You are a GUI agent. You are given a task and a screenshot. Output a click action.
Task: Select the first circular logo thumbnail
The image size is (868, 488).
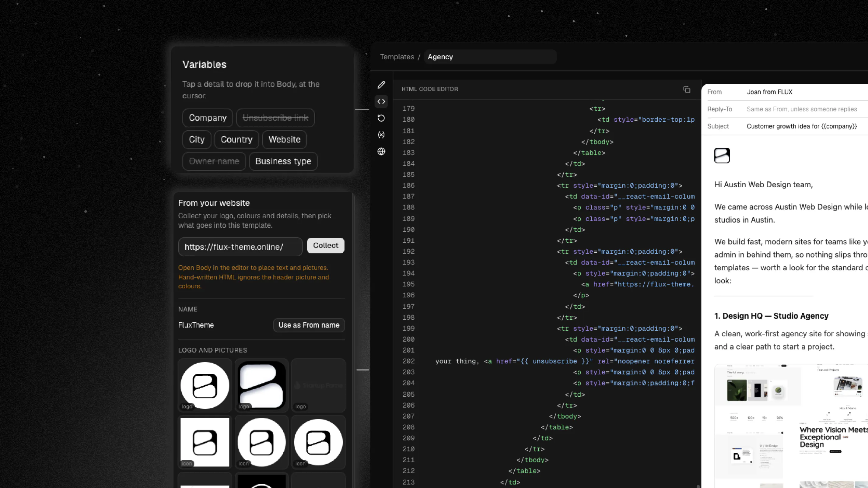click(x=205, y=385)
